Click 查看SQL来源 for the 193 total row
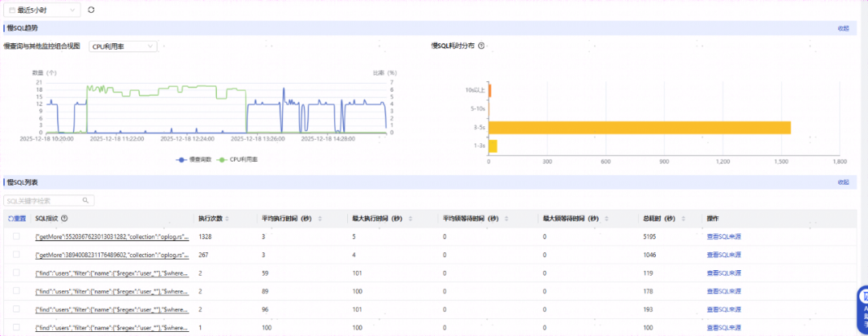 point(724,310)
